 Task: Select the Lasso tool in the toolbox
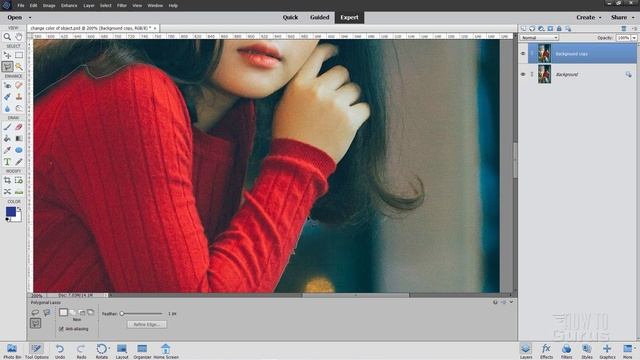click(x=7, y=67)
